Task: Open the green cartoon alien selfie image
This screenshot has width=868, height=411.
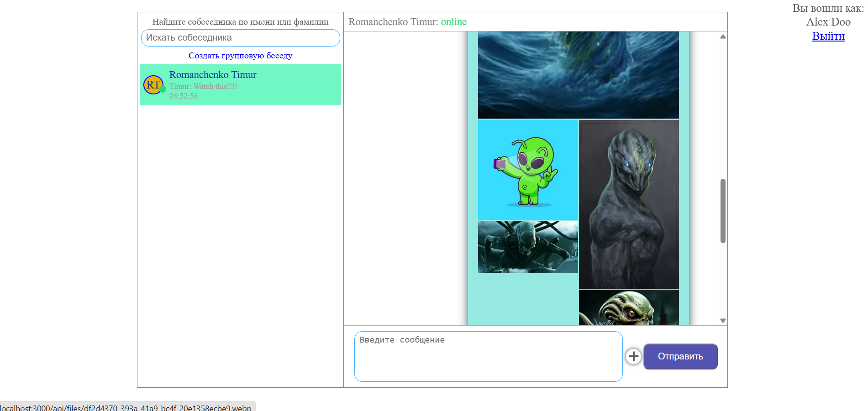Action: [x=528, y=170]
